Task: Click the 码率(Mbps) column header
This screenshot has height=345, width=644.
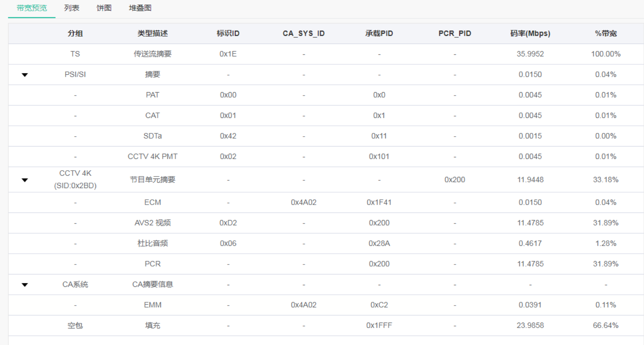Action: point(530,34)
